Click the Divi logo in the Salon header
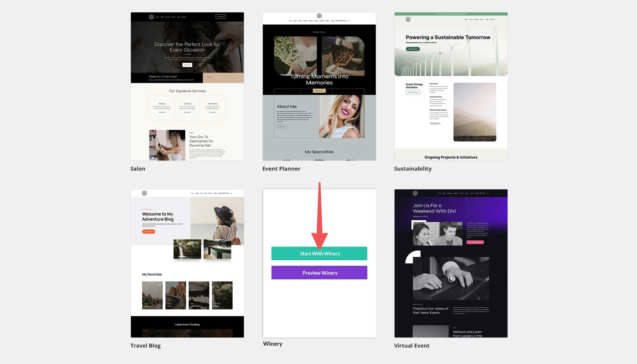This screenshot has width=637, height=364. 151,17
